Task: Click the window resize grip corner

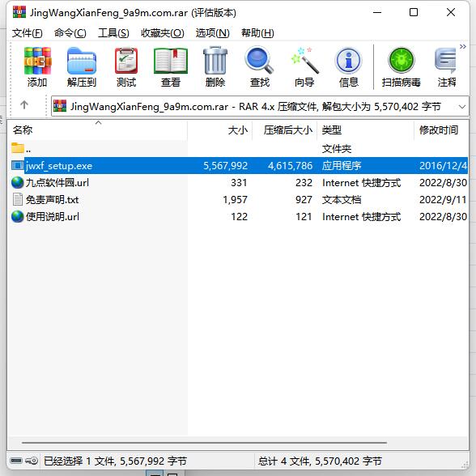Action: (465, 465)
